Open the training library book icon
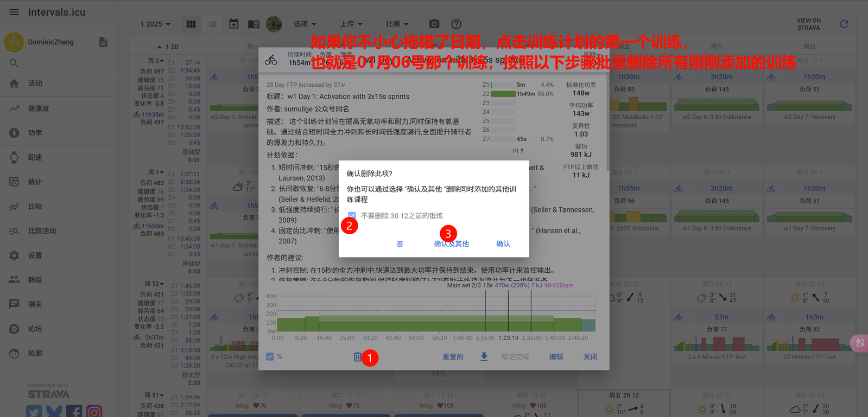 click(x=254, y=24)
